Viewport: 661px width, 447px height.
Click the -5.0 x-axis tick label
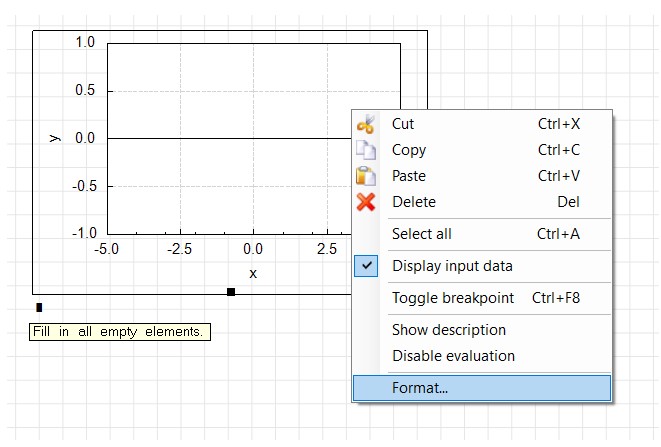coord(107,247)
